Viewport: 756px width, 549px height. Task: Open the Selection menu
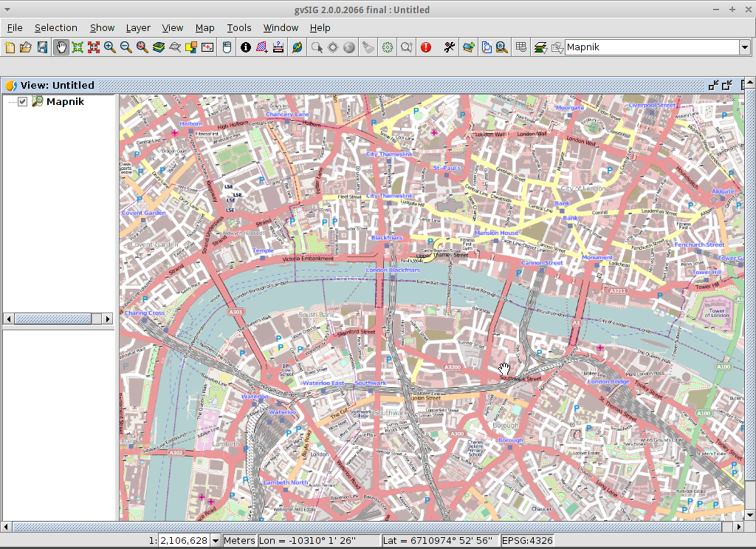coord(56,28)
